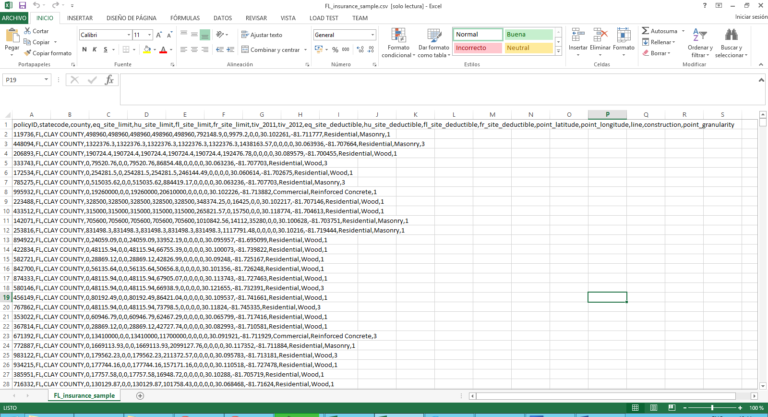Click the Autosuma sigma icon
The width and height of the screenshot is (768, 417).
(x=644, y=31)
